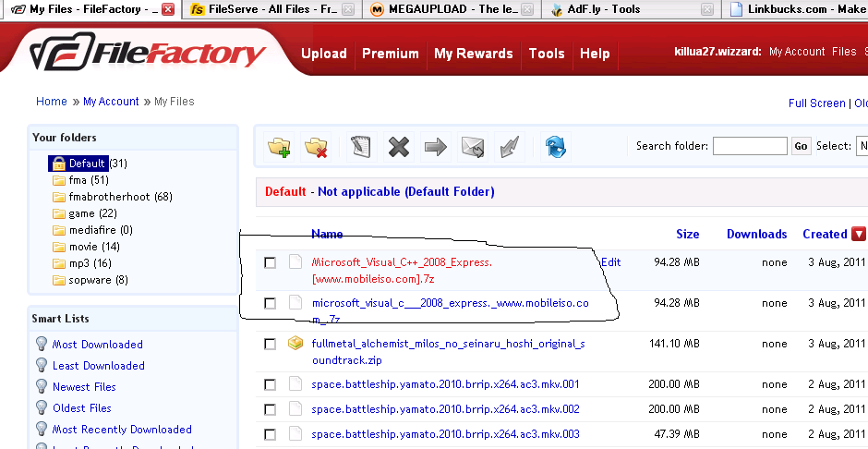Click the 47.39 MB size value
This screenshot has height=449, width=868.
click(678, 434)
